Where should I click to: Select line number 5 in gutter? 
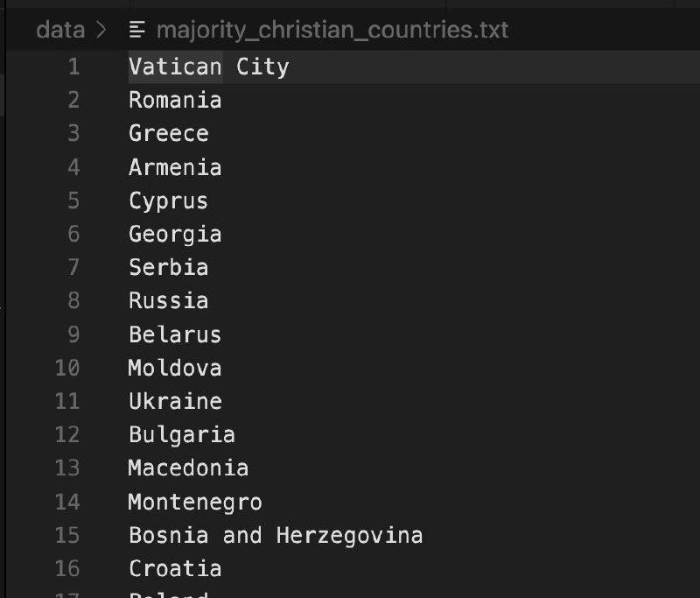(73, 201)
